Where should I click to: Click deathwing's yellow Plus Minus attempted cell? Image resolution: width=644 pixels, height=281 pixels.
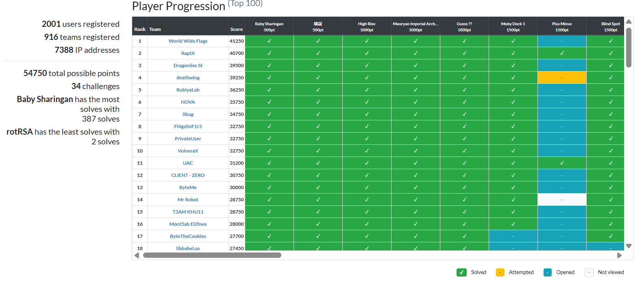coord(562,78)
